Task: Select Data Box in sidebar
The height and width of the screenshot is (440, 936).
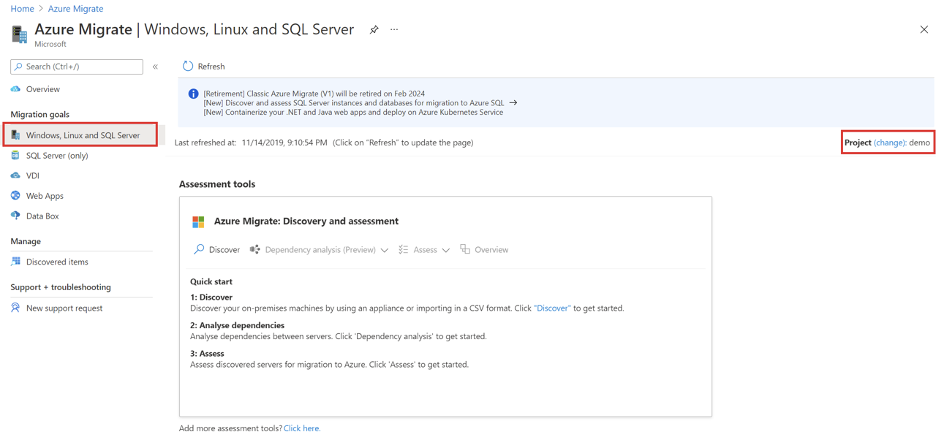Action: pyautogui.click(x=42, y=216)
